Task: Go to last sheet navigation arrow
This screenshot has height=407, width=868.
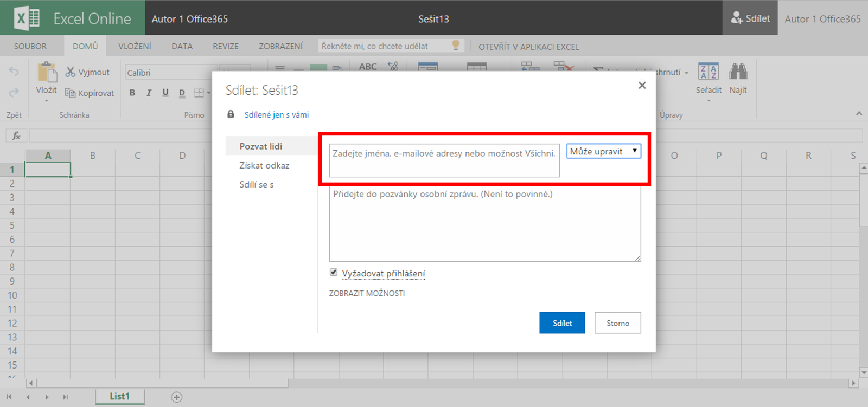Action: coord(66,397)
